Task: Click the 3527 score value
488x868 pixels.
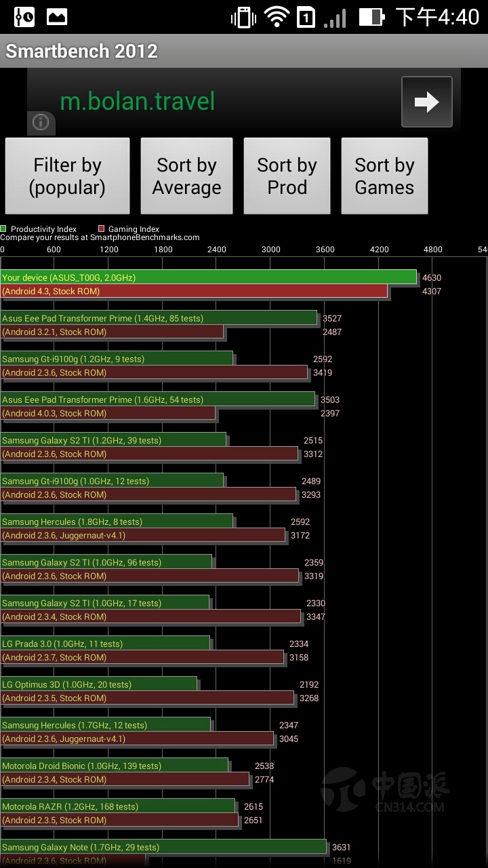Action: pyautogui.click(x=332, y=318)
